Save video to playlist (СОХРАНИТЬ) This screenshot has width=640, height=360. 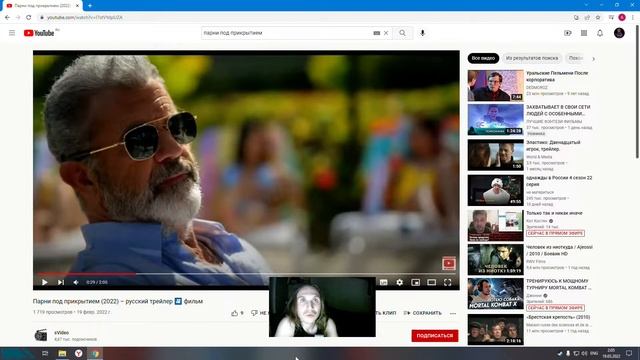pos(422,313)
